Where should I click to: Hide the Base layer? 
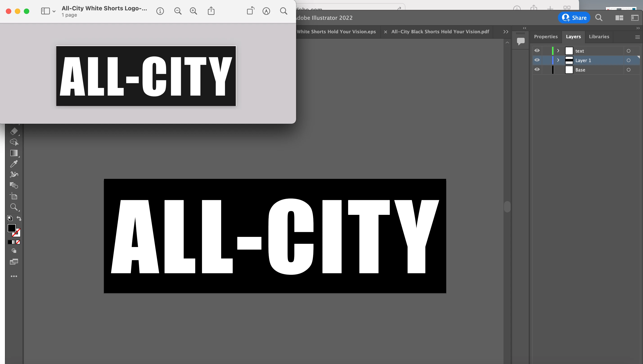pos(537,70)
